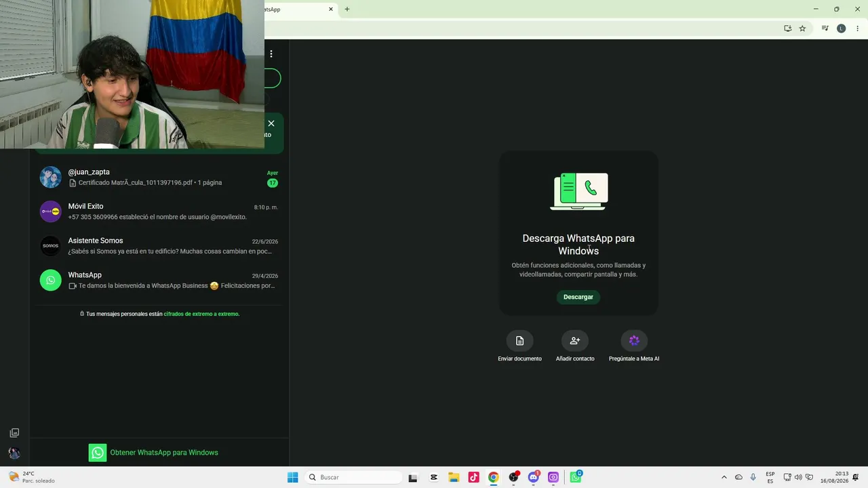Open File Explorer from the taskbar
Image resolution: width=868 pixels, height=488 pixels.
coord(454,477)
